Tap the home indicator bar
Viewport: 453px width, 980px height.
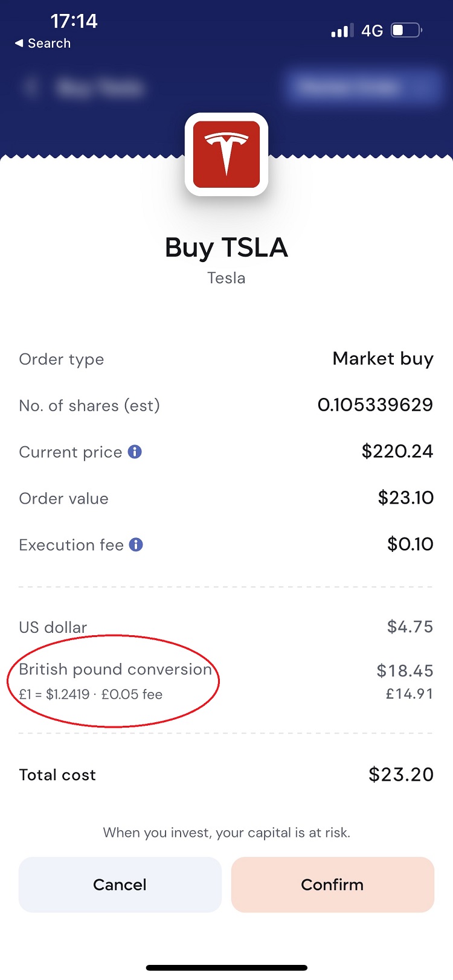226,968
